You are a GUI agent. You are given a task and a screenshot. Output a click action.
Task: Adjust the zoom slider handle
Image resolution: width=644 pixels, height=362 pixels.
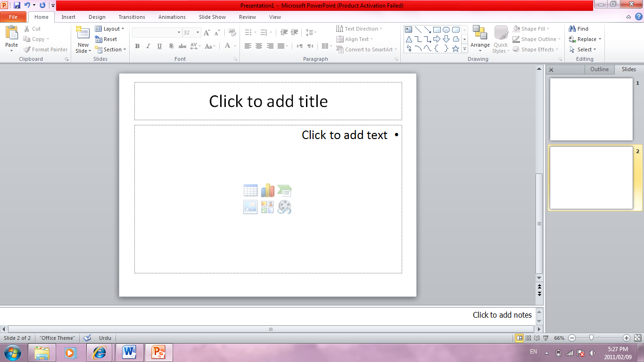pyautogui.click(x=591, y=337)
